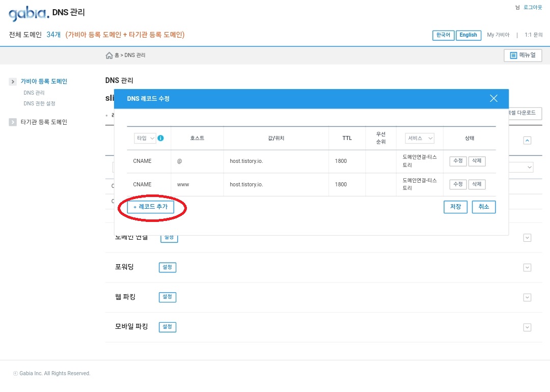Image resolution: width=550 pixels, height=392 pixels.
Task: Click 도메인연결-티스토리 service in www row
Action: coord(420,184)
